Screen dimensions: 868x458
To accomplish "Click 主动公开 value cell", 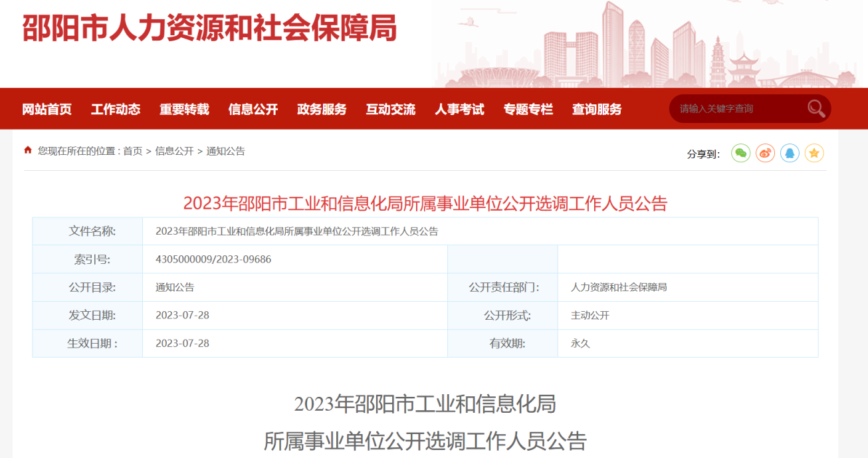I will pos(688,315).
